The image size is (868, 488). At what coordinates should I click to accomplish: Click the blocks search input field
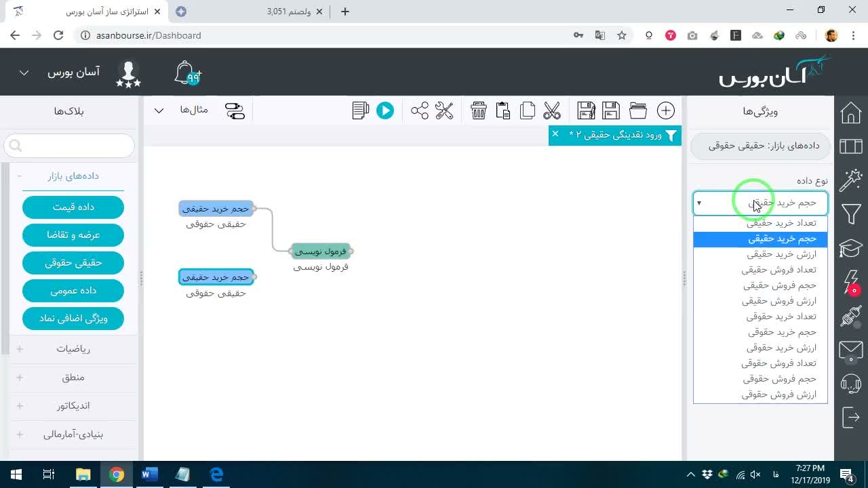point(69,146)
